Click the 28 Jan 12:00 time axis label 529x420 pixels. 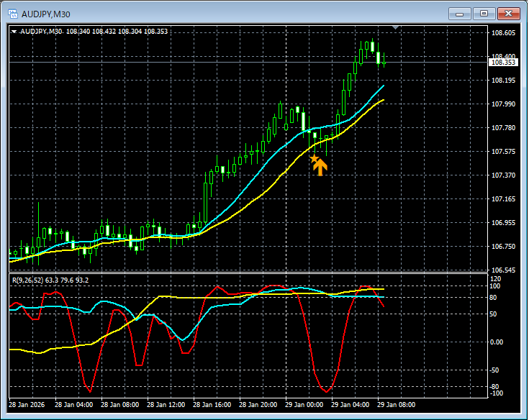coord(166,404)
